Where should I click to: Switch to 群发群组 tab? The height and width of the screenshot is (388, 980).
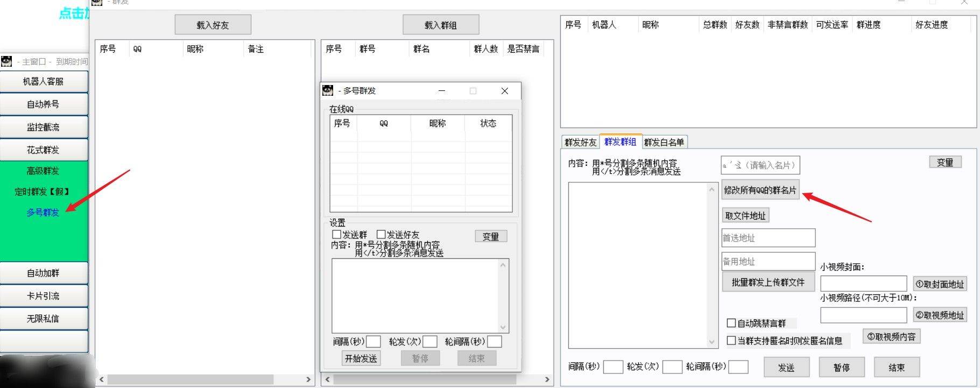pos(620,142)
